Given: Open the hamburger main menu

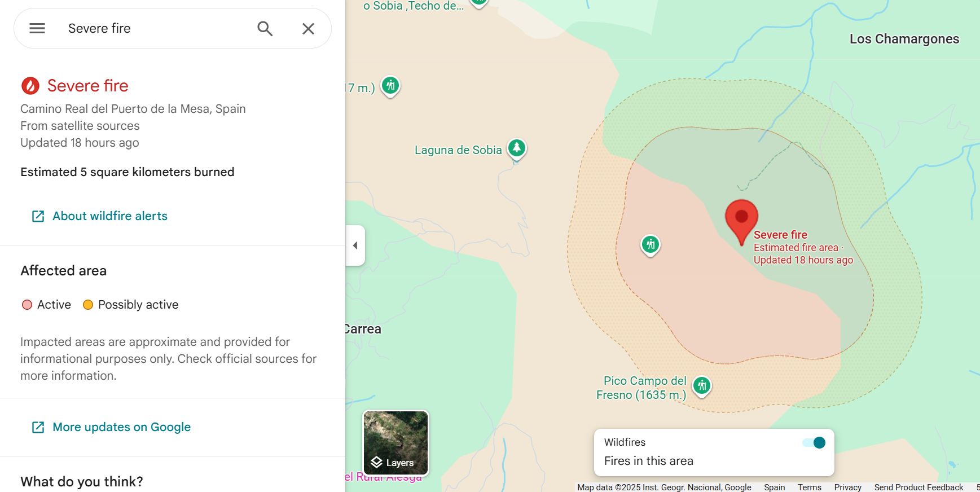Looking at the screenshot, I should tap(37, 28).
